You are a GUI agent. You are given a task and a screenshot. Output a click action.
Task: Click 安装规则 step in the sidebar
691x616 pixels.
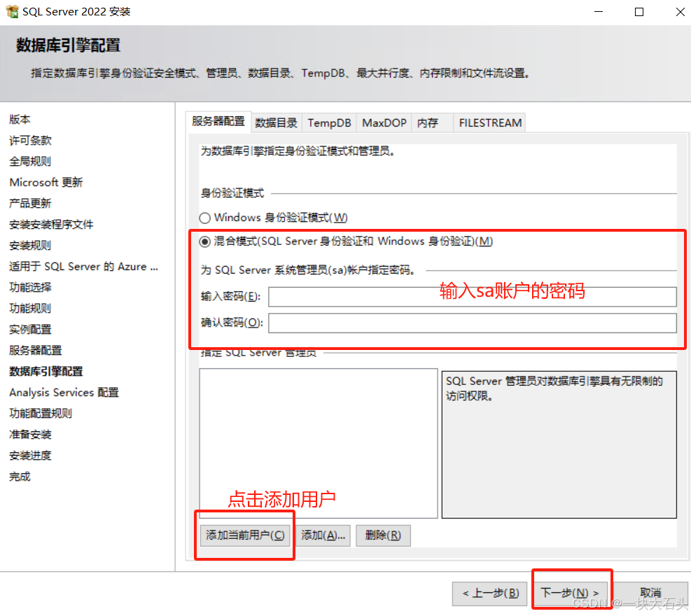point(30,246)
